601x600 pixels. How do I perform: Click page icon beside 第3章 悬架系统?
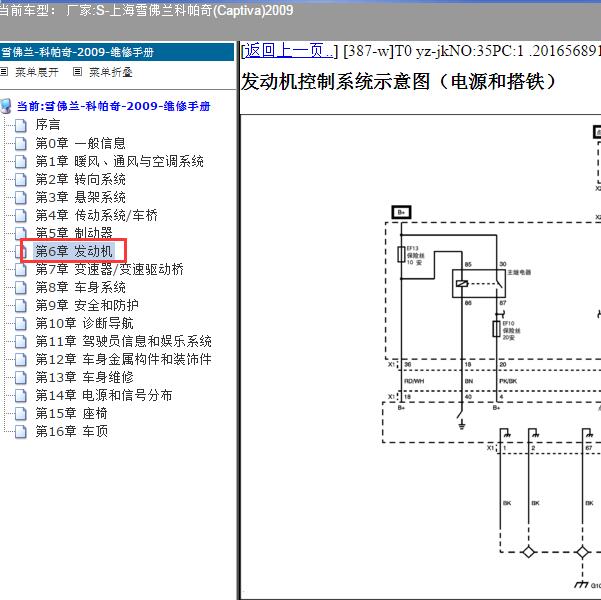tap(21, 197)
